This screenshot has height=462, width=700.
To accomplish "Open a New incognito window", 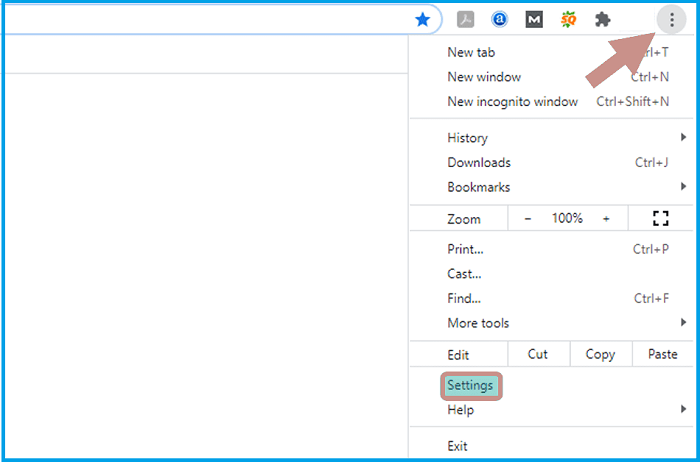I will 551,101.
